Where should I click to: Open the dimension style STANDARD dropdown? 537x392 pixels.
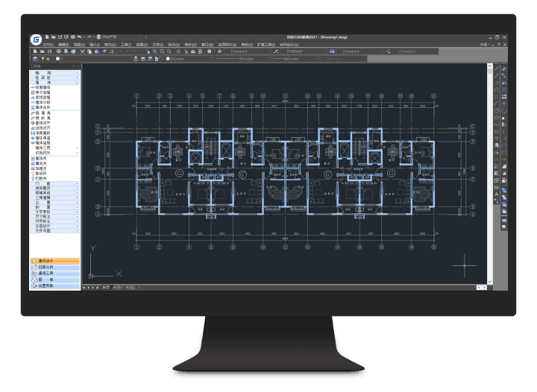[304, 51]
